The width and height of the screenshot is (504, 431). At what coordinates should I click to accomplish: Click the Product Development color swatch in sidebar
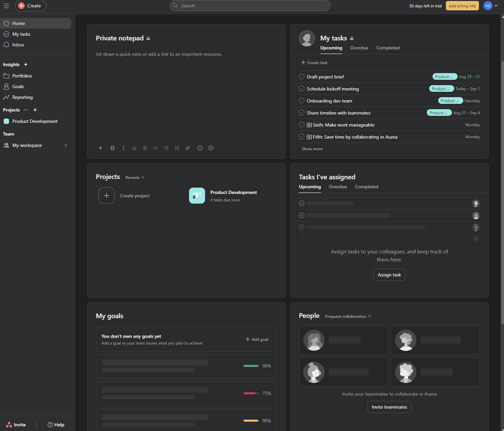click(x=6, y=122)
